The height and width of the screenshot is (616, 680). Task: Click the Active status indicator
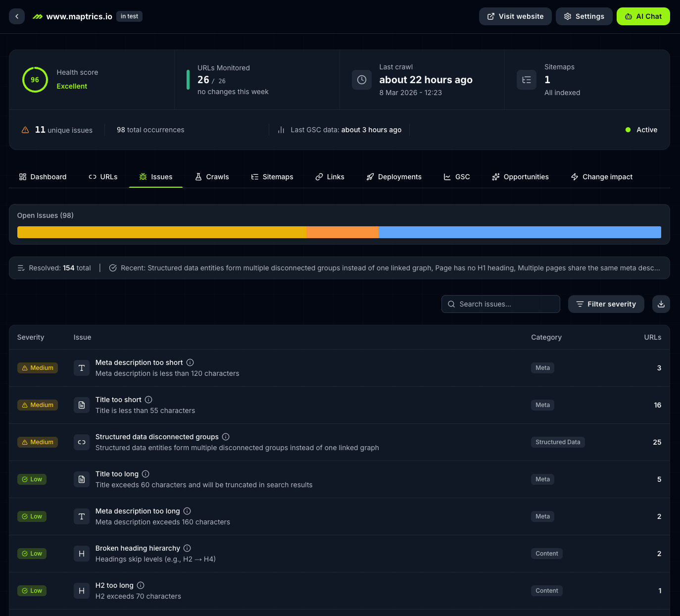[641, 130]
